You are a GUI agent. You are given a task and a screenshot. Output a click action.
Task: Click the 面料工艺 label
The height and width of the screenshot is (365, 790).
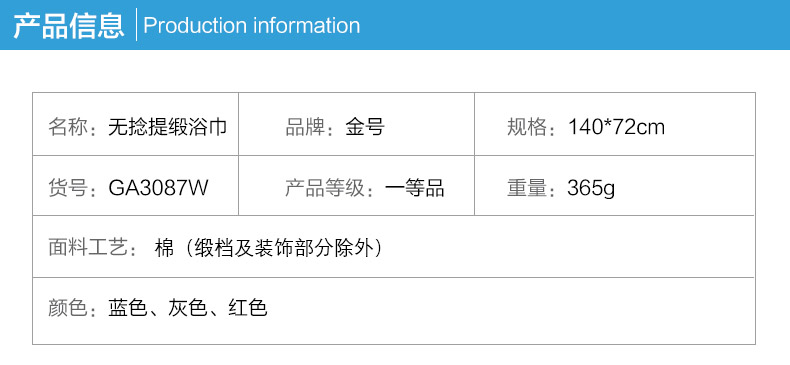point(88,248)
